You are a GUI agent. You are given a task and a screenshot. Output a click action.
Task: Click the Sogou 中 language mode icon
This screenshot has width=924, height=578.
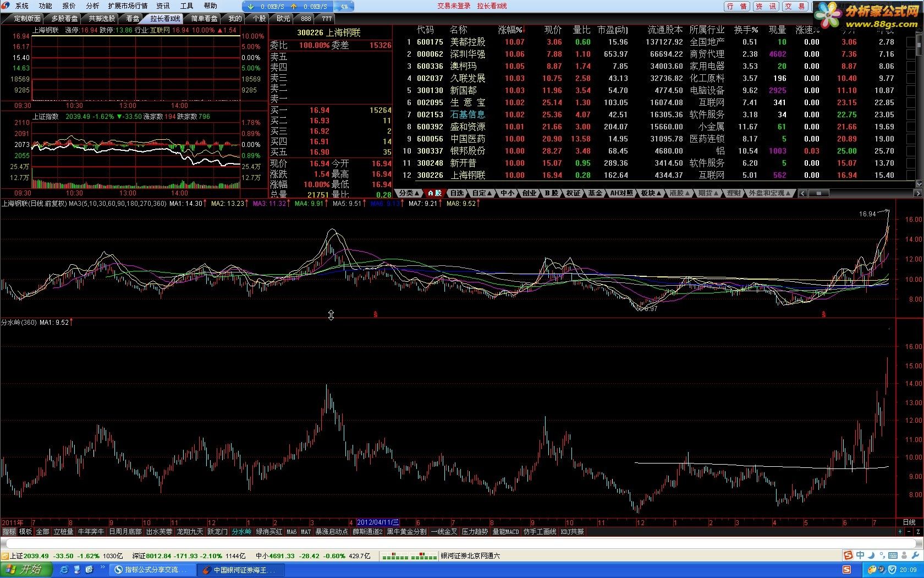pos(860,555)
